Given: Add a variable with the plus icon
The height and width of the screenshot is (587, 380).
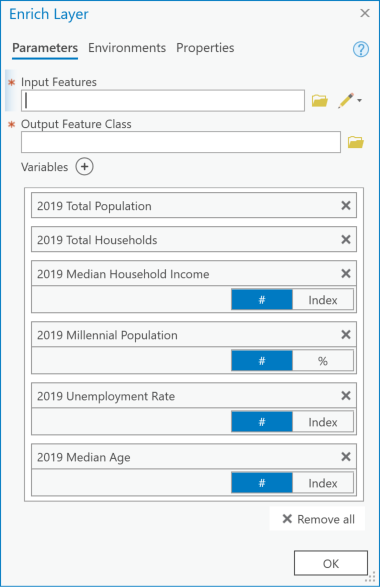Looking at the screenshot, I should (85, 167).
